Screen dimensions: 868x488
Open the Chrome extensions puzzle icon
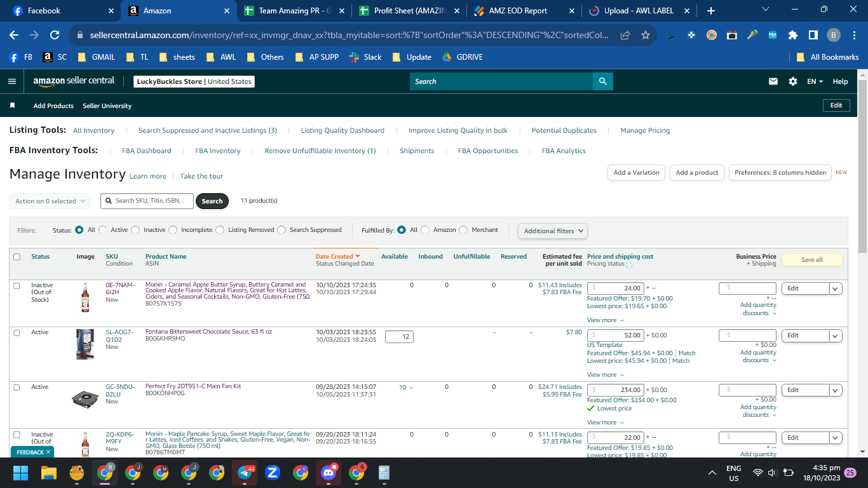(x=793, y=36)
